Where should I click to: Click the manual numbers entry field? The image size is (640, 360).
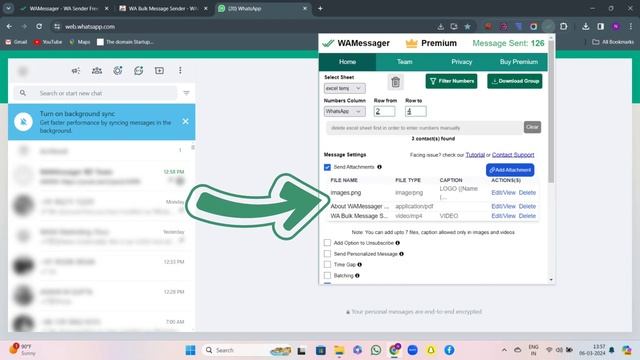tap(424, 128)
